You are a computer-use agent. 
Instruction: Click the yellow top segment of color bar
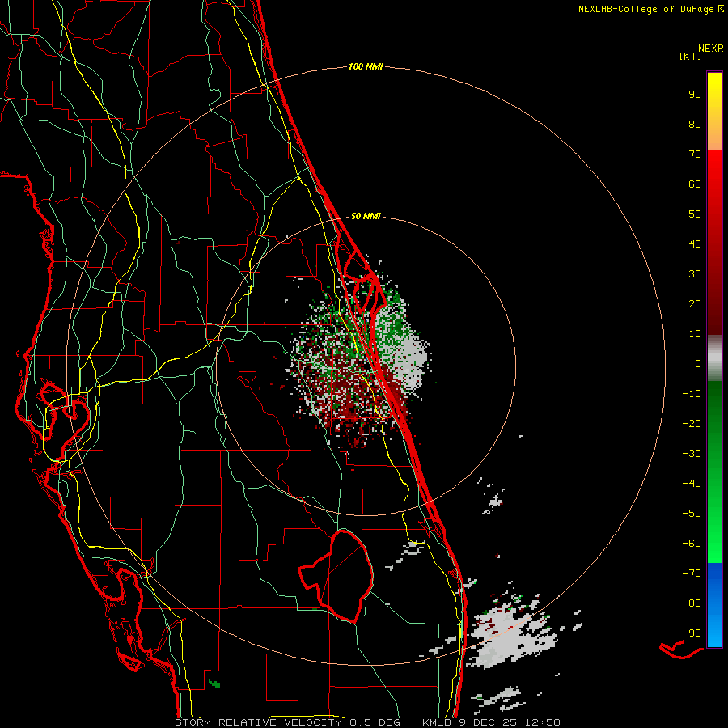pyautogui.click(x=714, y=112)
